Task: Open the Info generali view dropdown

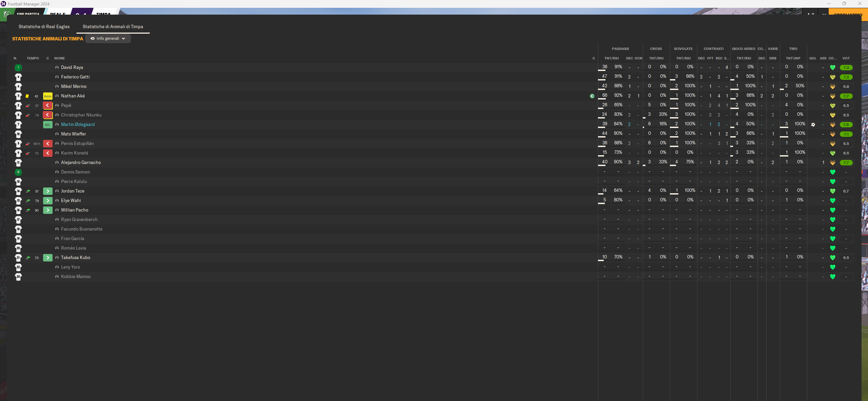Action: pyautogui.click(x=108, y=38)
